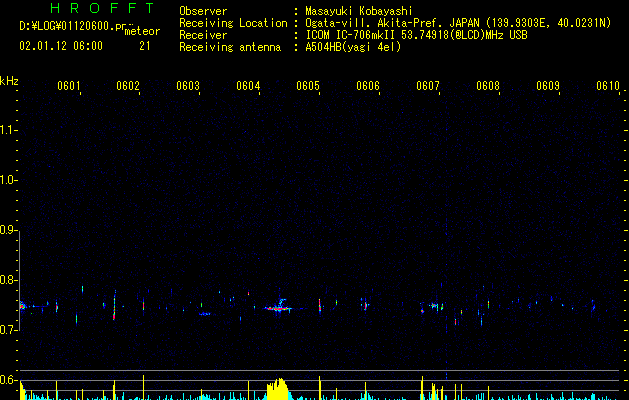Screen dimensions: 629x400
Task: Click the 1.0 kHz axis label
Action: point(8,180)
